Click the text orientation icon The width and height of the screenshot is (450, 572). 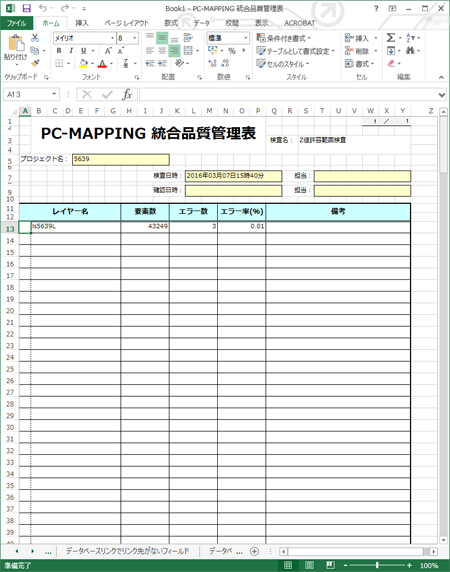(179, 63)
